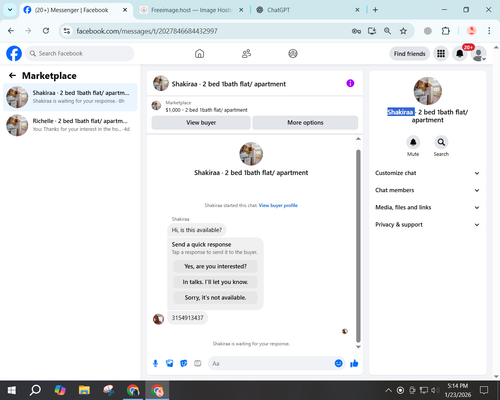The height and width of the screenshot is (400, 500).
Task: Open Windows taskbar search
Action: (35, 390)
